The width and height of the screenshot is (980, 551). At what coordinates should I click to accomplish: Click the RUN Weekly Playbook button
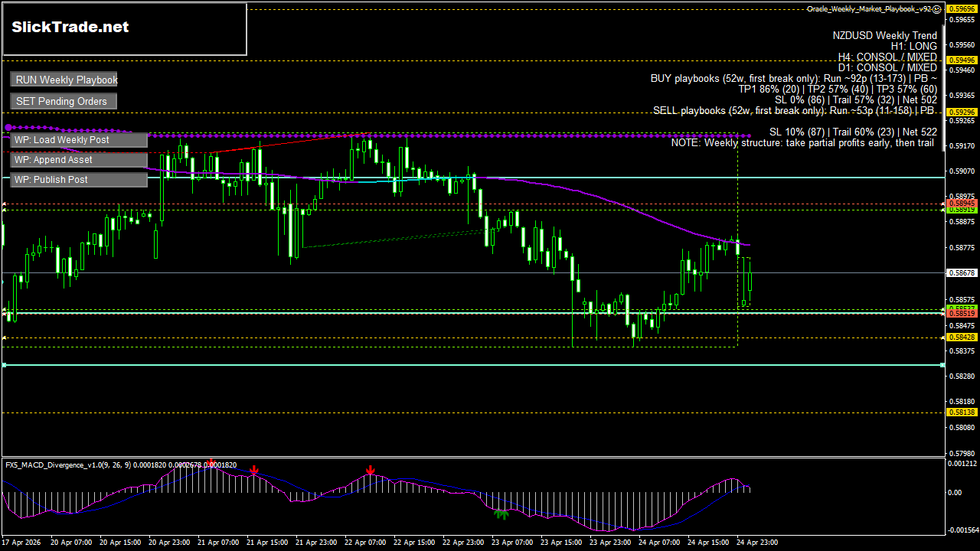(64, 80)
